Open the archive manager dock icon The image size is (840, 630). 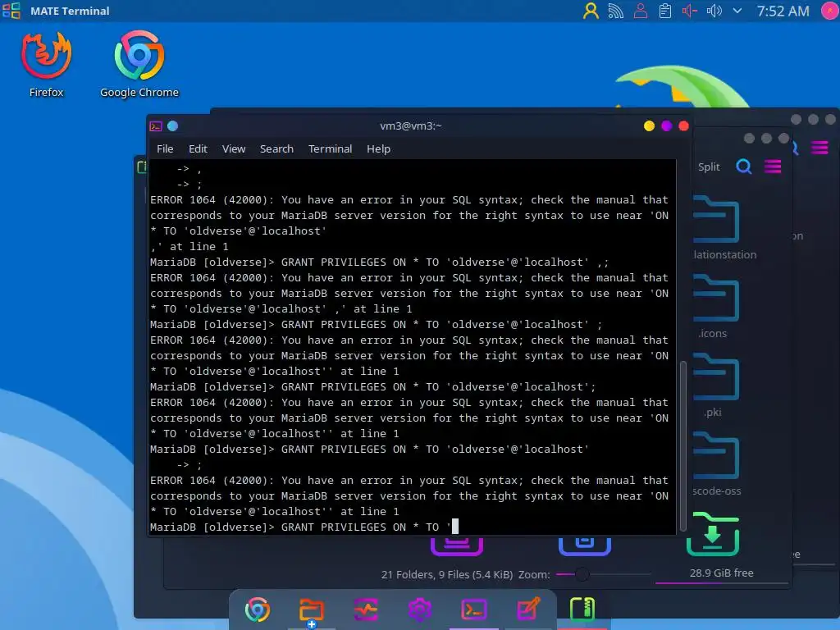582,609
